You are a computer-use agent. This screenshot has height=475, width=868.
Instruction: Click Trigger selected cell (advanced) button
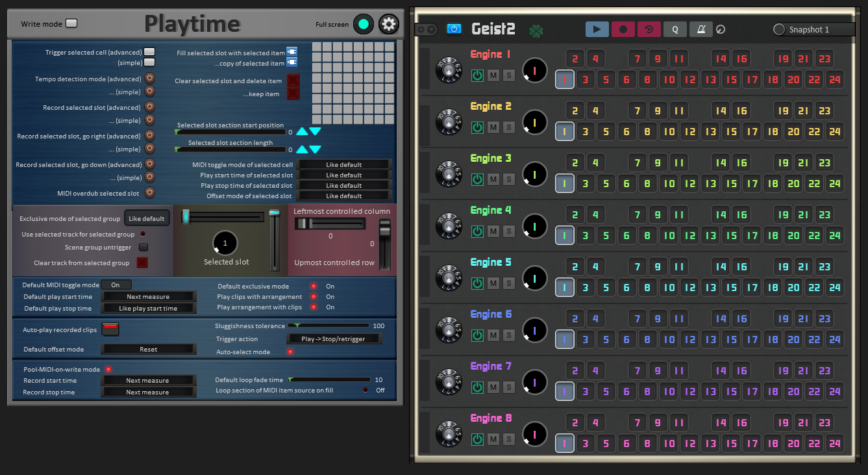[x=149, y=52]
